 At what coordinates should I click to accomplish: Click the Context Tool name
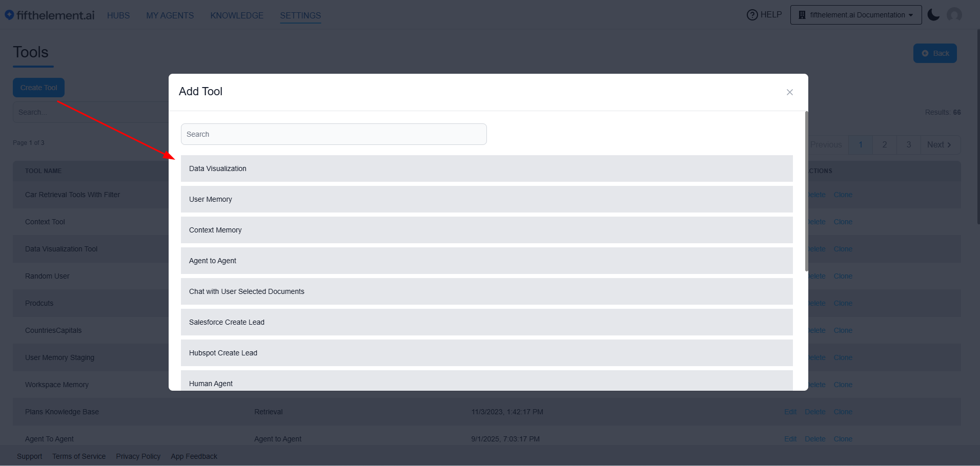tap(45, 222)
